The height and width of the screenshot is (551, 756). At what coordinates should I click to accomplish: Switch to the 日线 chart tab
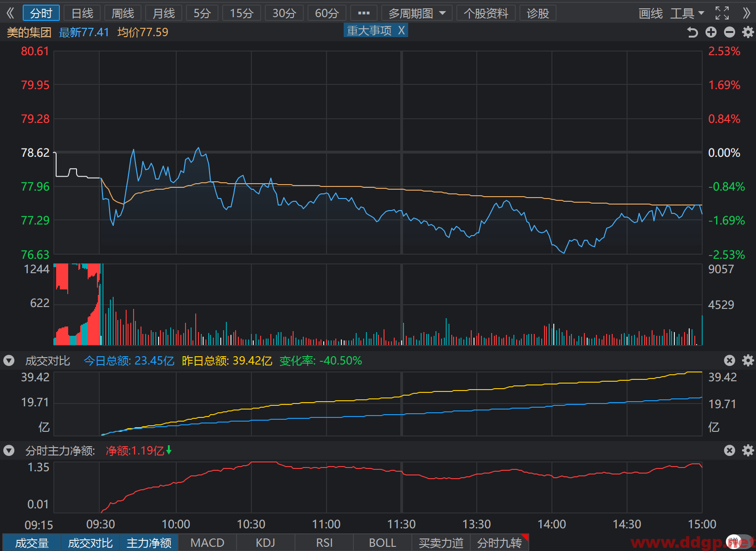tap(82, 13)
